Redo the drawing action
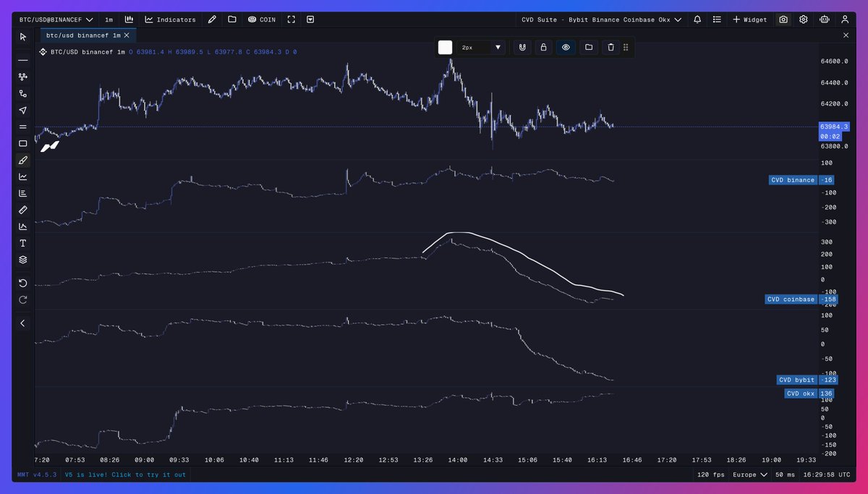 tap(23, 299)
